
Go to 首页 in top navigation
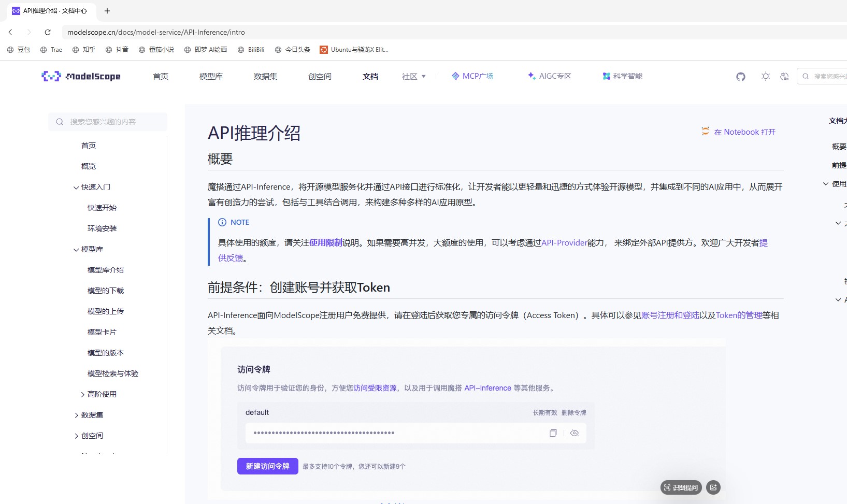(x=161, y=77)
